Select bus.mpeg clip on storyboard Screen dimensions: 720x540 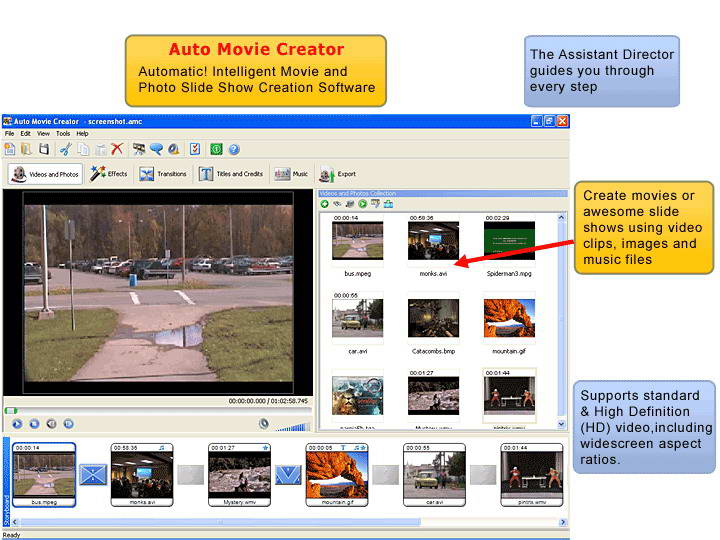click(44, 475)
